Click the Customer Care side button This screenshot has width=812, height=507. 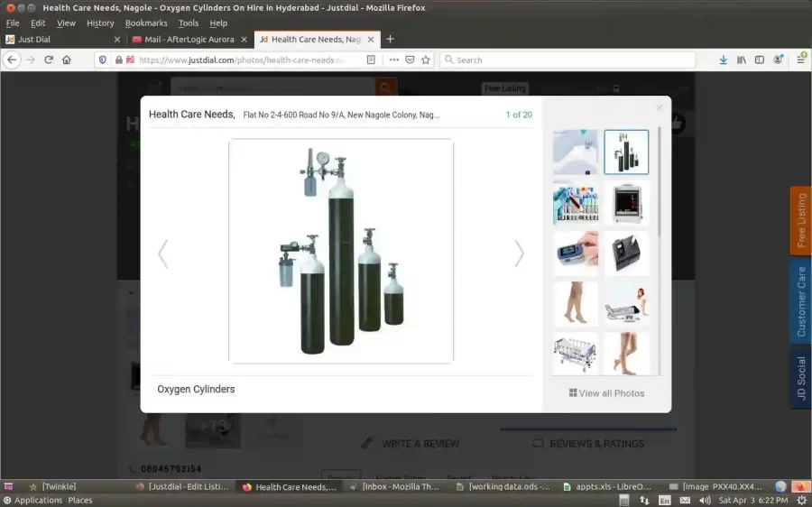pos(800,301)
